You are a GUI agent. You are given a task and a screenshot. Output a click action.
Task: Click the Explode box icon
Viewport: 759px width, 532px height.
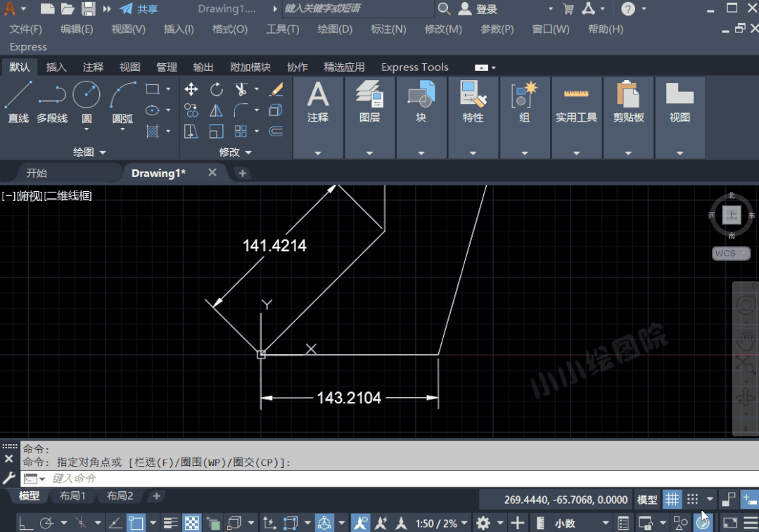pos(276,110)
